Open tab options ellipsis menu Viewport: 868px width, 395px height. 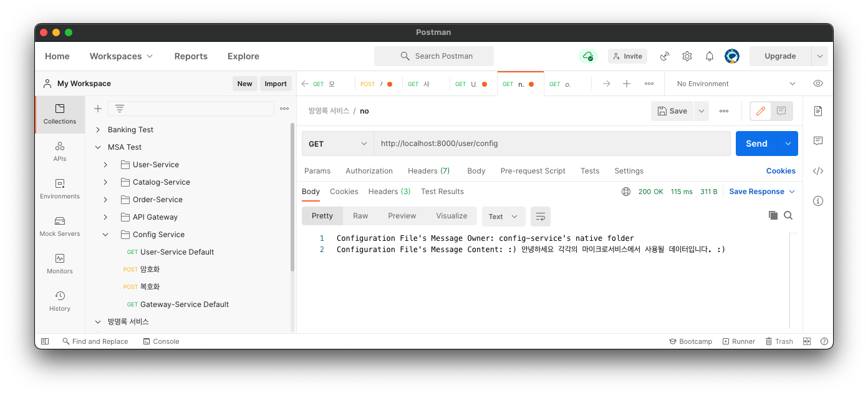[649, 84]
